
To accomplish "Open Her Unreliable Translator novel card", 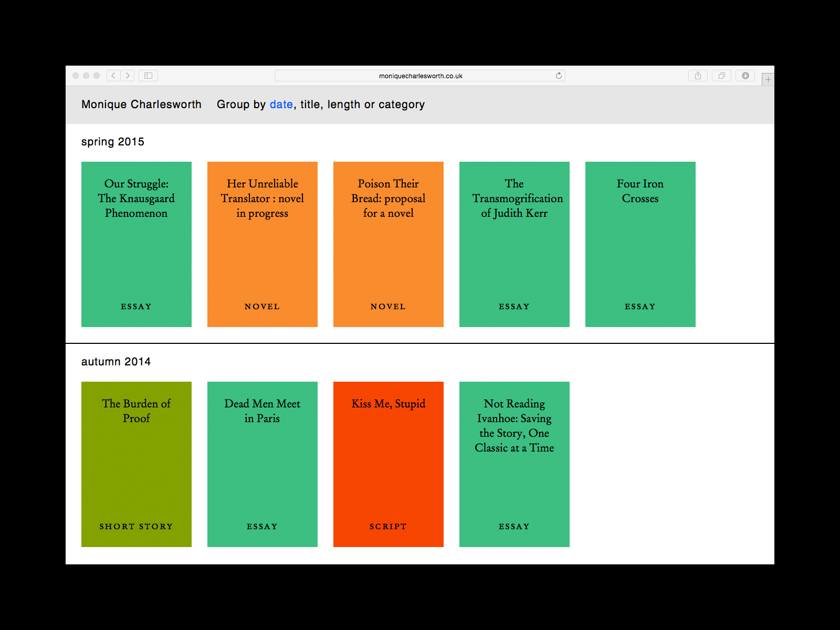I will click(262, 244).
